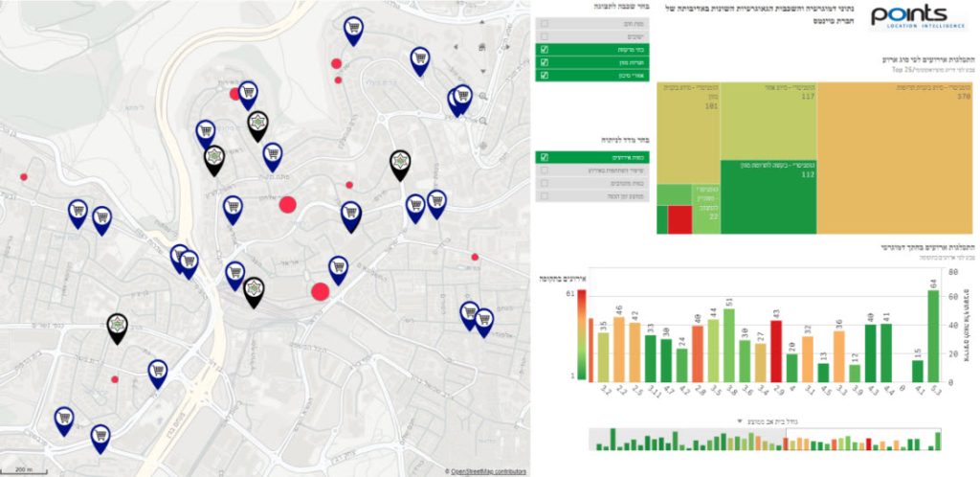Click the lower magnifier zoom-out icon on map
The width and height of the screenshot is (980, 477).
click(483, 122)
